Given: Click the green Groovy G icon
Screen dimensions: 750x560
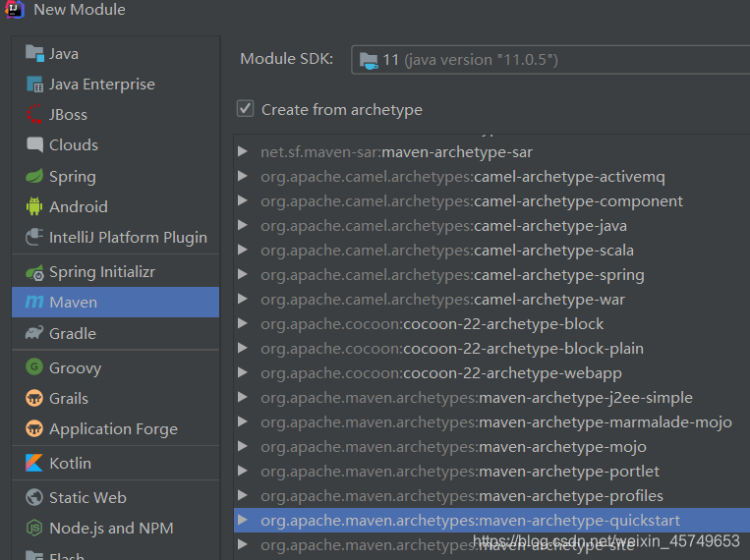Looking at the screenshot, I should [x=34, y=367].
